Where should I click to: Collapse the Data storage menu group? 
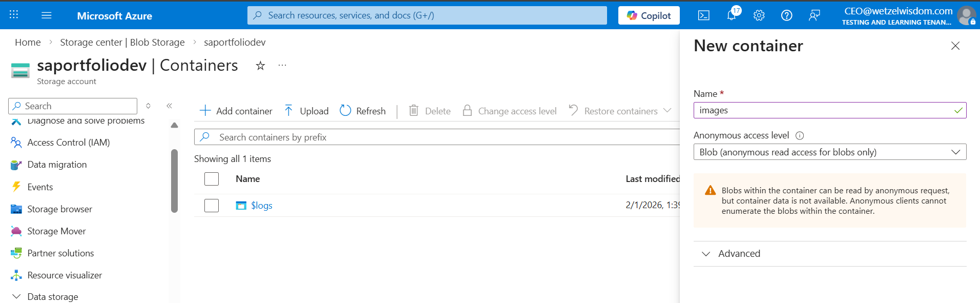(x=16, y=297)
